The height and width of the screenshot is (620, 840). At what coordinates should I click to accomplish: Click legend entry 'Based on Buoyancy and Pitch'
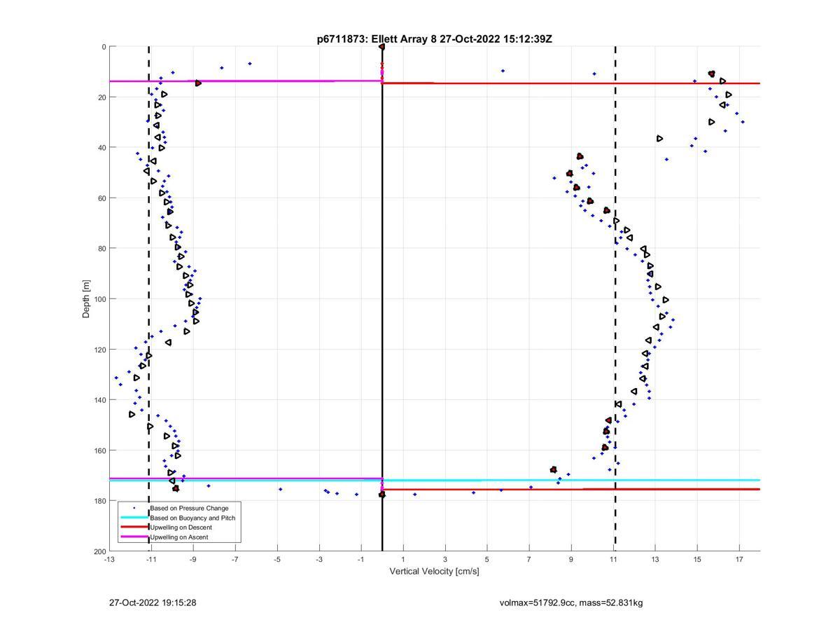(x=192, y=518)
